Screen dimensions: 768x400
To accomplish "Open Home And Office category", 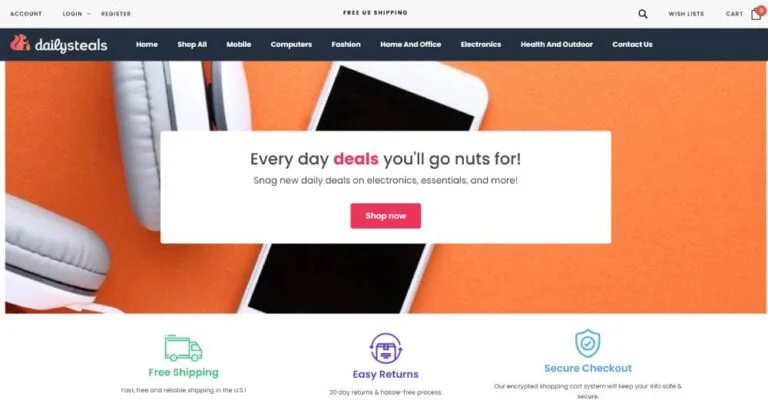I will coord(410,45).
